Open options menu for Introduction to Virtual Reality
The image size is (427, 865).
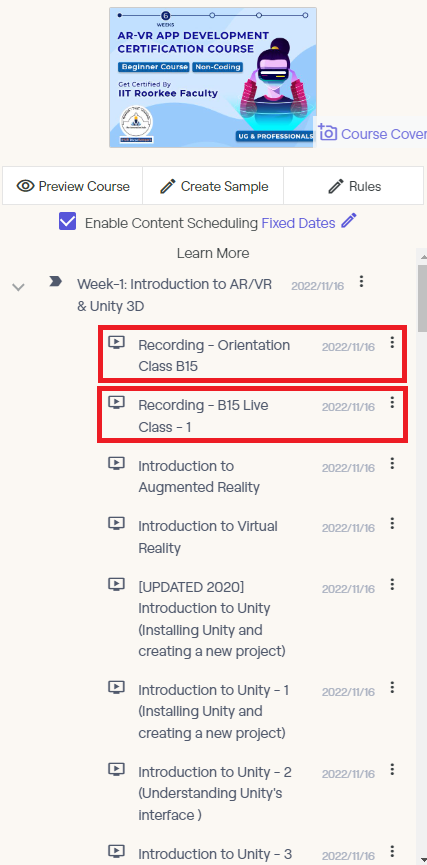392,524
